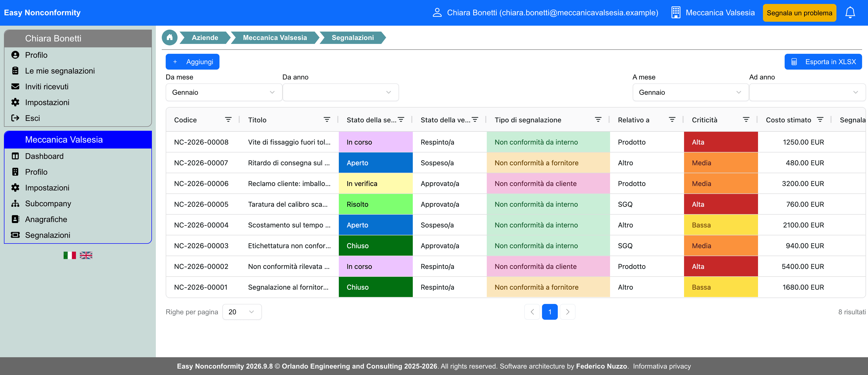Click Esporta in XLSX button
This screenshot has width=868, height=375.
point(823,62)
